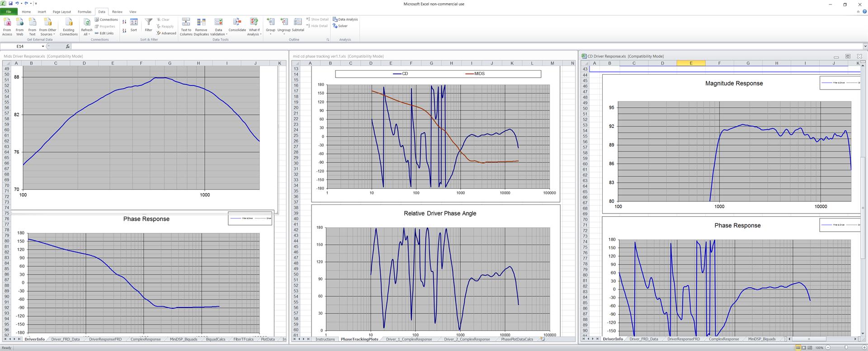
Task: Switch to the Insert ribbon tab
Action: (x=42, y=12)
